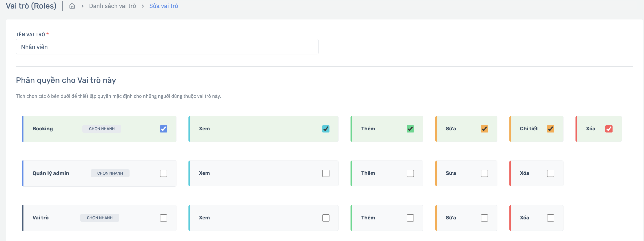The image size is (644, 241).
Task: Uncheck Booking Chi tiết permission checkbox
Action: coord(550,129)
